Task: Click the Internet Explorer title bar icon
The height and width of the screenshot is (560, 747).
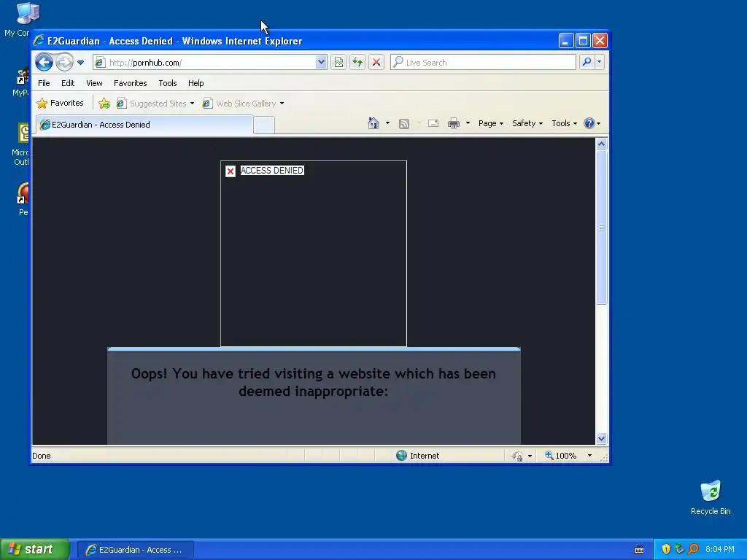Action: click(x=39, y=41)
